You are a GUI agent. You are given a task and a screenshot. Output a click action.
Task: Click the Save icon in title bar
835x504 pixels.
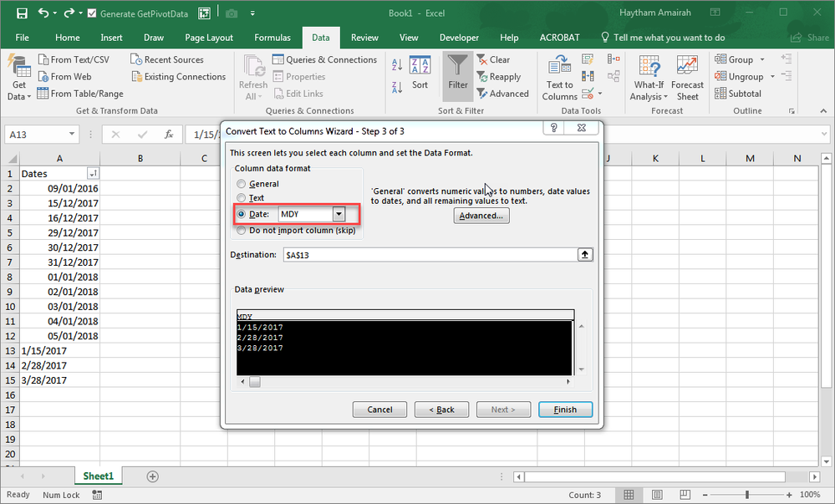click(22, 13)
